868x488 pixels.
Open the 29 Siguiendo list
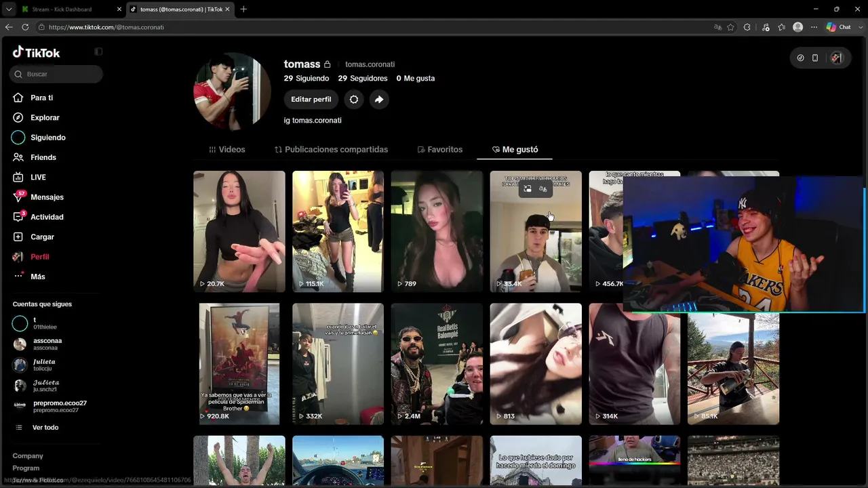click(x=307, y=79)
